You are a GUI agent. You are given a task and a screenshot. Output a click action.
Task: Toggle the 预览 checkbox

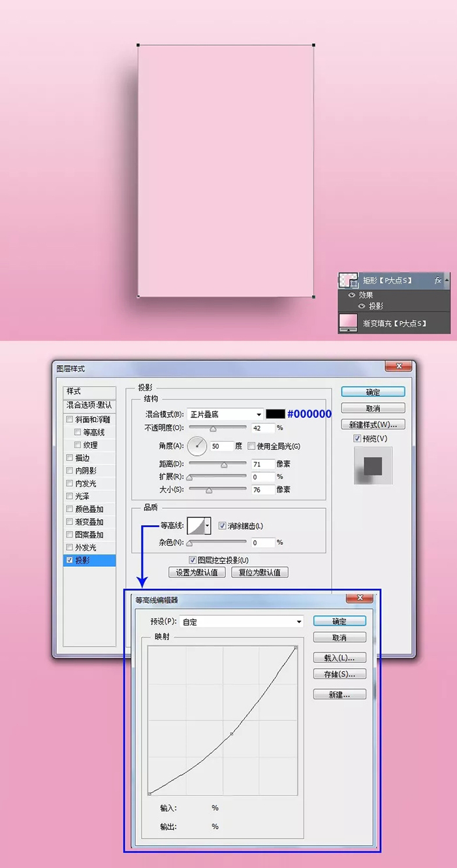tap(357, 438)
